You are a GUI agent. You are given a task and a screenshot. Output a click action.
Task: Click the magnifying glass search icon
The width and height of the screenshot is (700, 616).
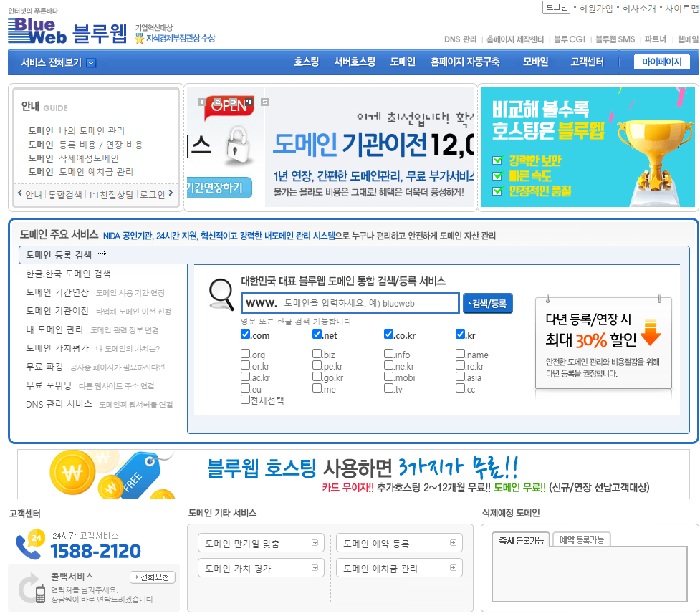221,294
